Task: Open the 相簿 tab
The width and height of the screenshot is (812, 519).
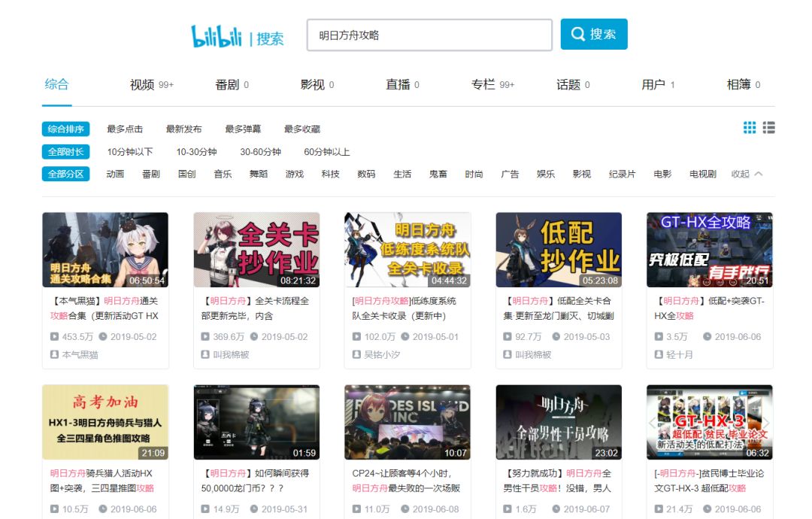Action: point(743,84)
